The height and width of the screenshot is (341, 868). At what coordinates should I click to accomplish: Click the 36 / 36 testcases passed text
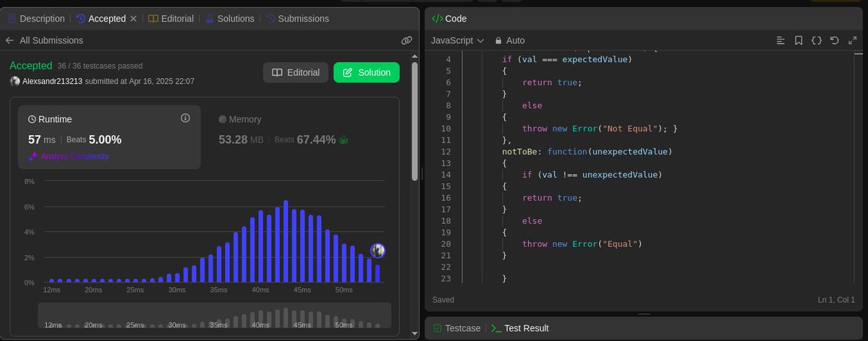click(x=100, y=66)
